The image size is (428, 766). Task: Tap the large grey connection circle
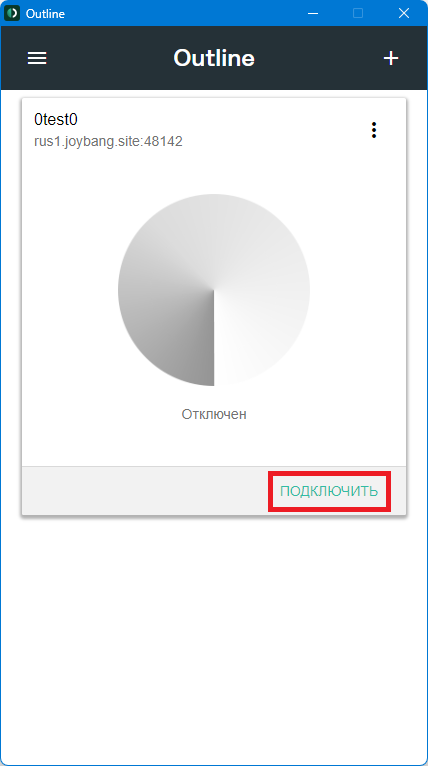point(214,290)
